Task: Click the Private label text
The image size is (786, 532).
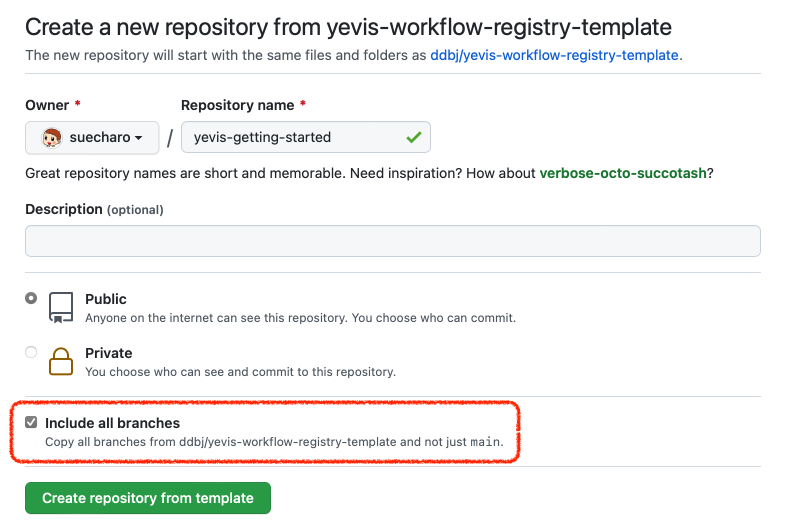Action: [x=109, y=353]
